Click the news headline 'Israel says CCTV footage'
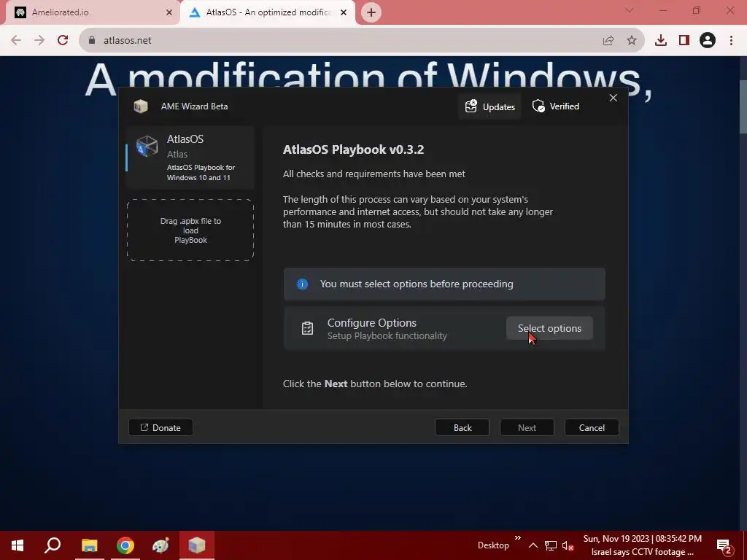The height and width of the screenshot is (560, 747). 642,552
